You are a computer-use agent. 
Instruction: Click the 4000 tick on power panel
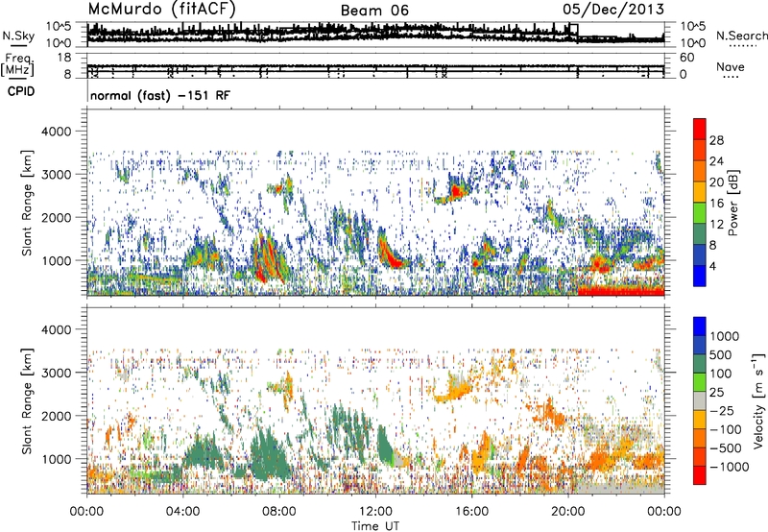(59, 132)
